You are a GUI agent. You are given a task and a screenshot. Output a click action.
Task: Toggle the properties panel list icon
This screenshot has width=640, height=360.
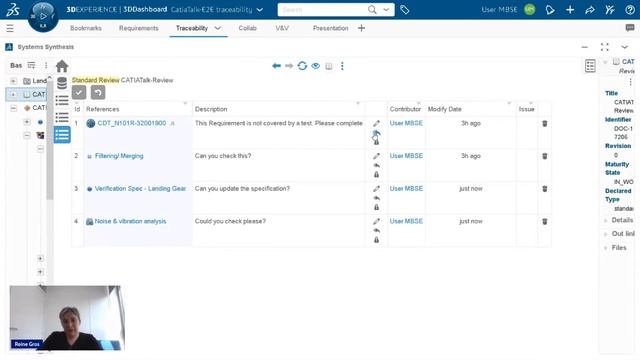coord(590,66)
